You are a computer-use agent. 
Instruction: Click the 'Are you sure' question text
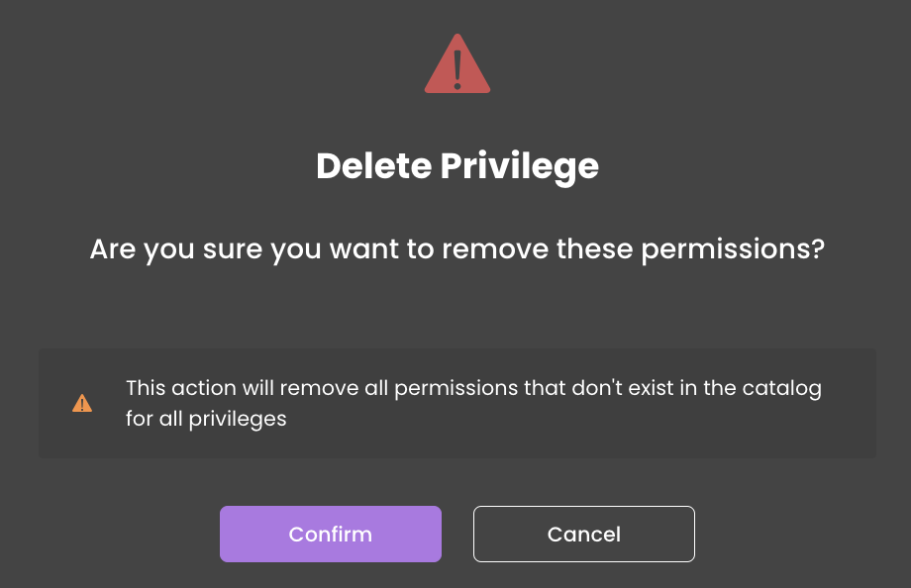click(x=457, y=249)
